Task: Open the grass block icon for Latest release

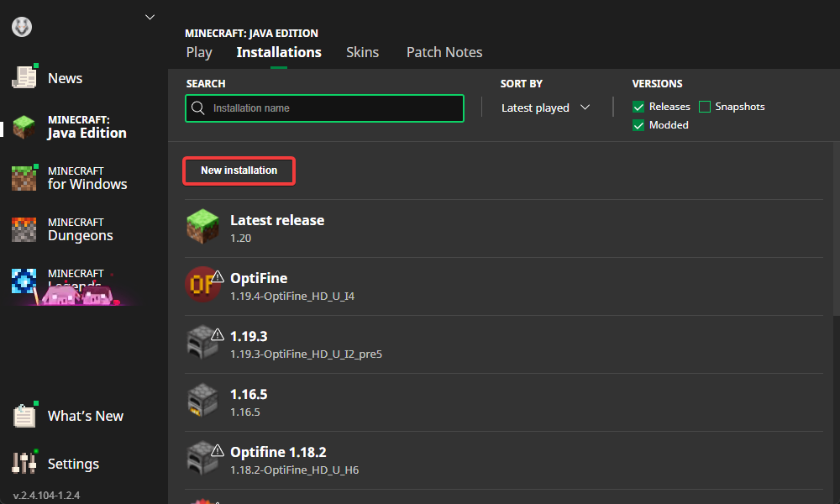Action: pos(202,226)
